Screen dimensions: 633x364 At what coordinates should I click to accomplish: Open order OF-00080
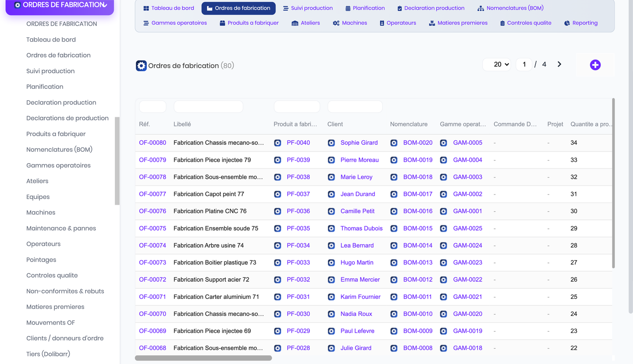click(x=152, y=143)
